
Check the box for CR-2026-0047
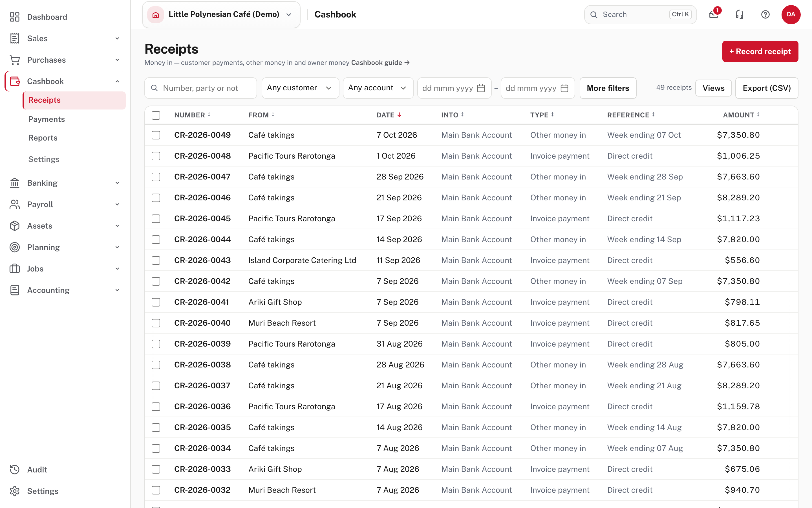pyautogui.click(x=156, y=177)
